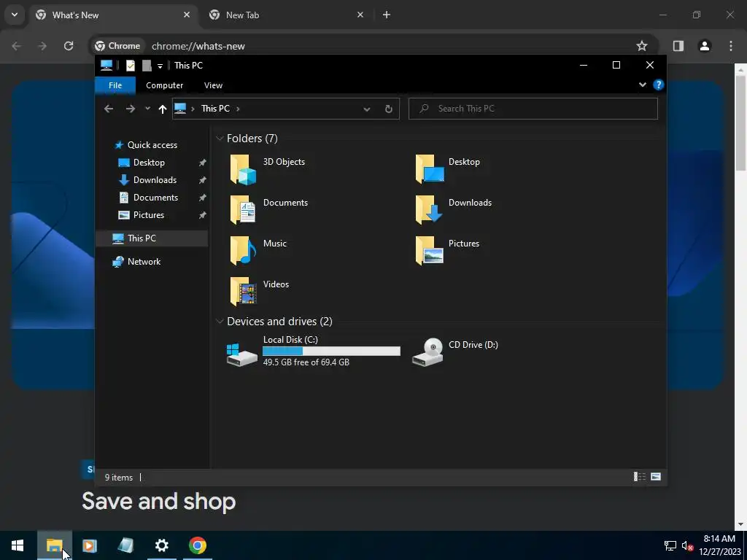The width and height of the screenshot is (747, 560).
Task: Select the Pictures folder in Folders section
Action: point(447,251)
